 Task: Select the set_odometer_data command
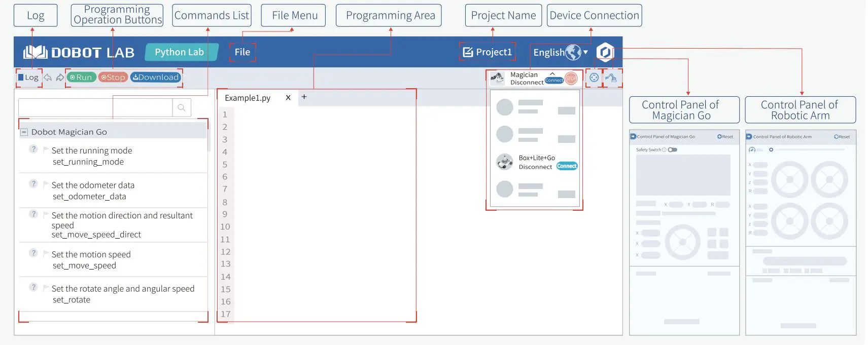pyautogui.click(x=89, y=196)
